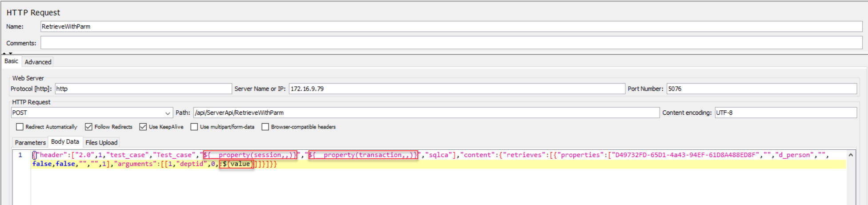
Task: Click the Port Number field showing 5076
Action: [761, 89]
